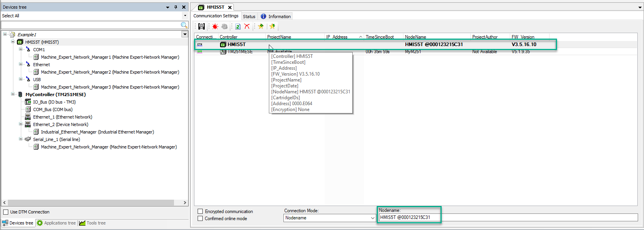The image size is (644, 230).
Task: Open the Information tab
Action: tap(276, 17)
